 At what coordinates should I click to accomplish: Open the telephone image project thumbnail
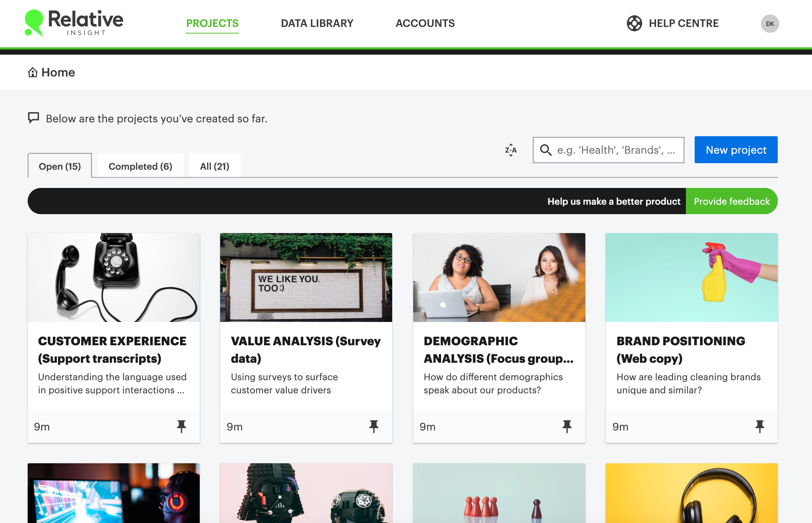[114, 278]
